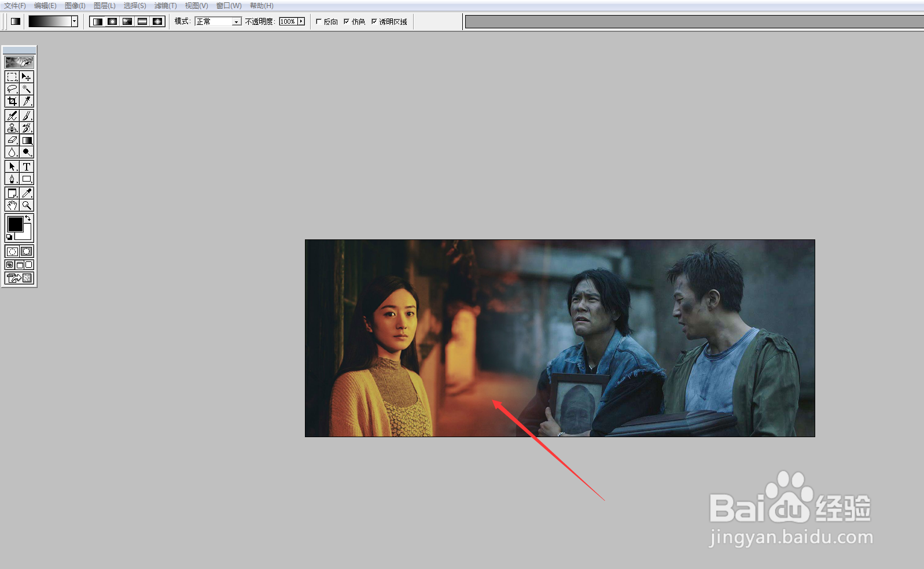Click the palette well in options bar
924x569 pixels.
click(x=694, y=22)
